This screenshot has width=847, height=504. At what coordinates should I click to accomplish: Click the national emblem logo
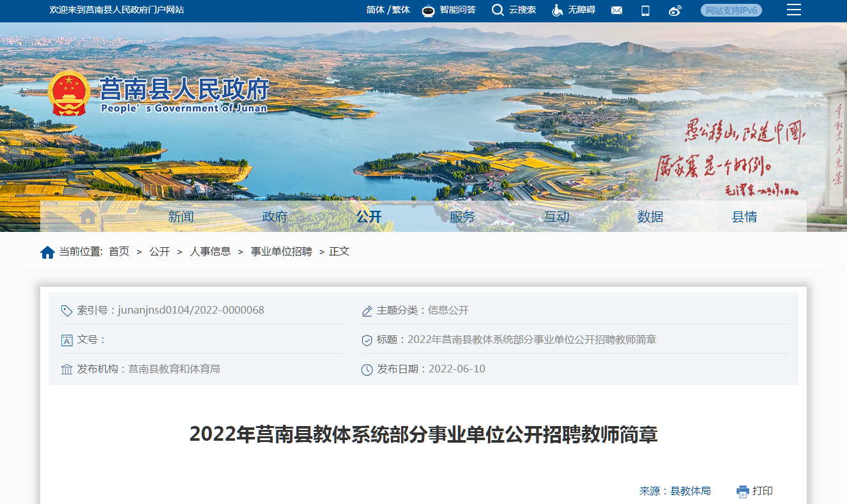click(70, 93)
